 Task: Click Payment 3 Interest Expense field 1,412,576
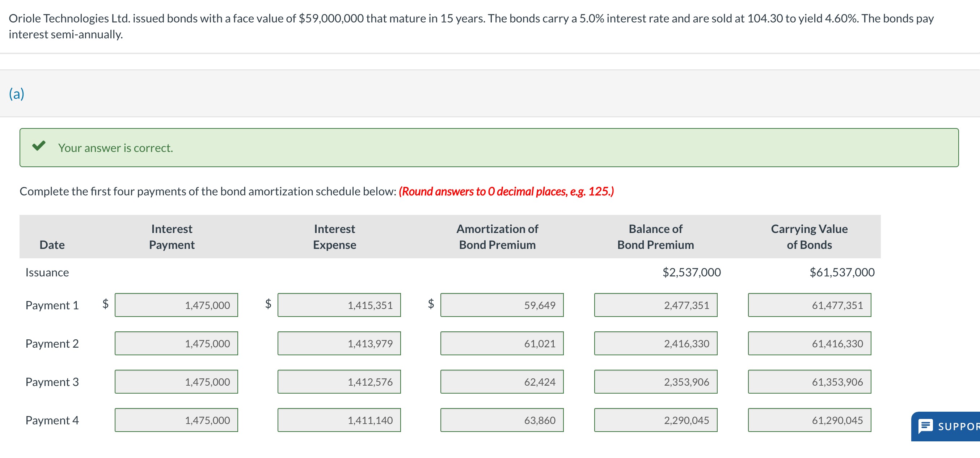coord(339,382)
